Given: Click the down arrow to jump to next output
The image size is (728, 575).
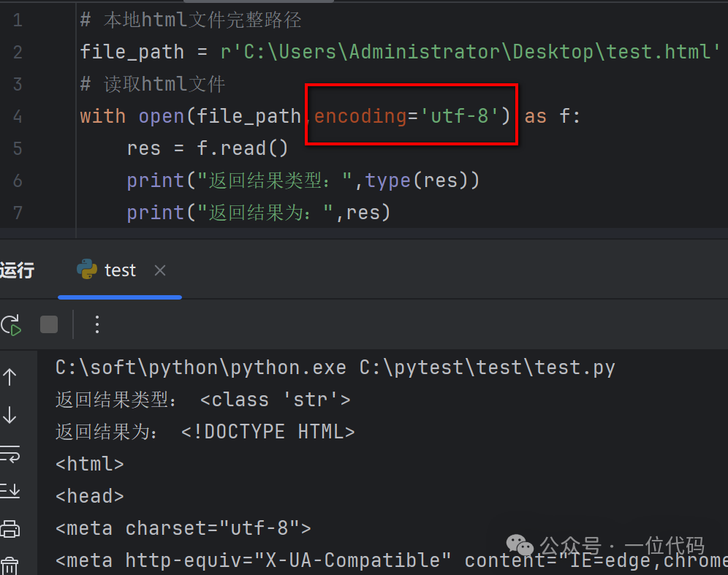Looking at the screenshot, I should point(10,415).
